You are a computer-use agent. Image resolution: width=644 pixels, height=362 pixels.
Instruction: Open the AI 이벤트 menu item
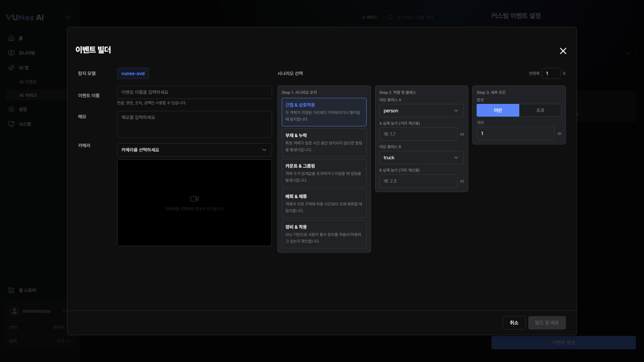(28, 82)
